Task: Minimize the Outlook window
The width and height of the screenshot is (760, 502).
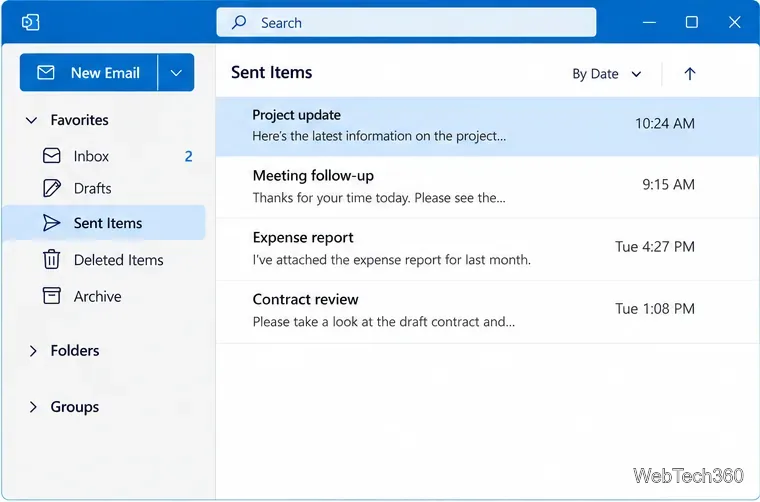Action: [649, 22]
